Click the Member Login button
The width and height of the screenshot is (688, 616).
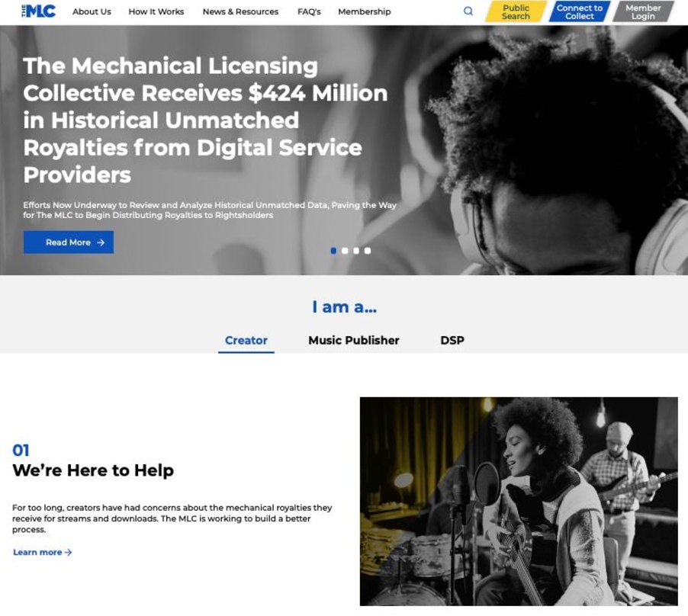click(x=643, y=12)
